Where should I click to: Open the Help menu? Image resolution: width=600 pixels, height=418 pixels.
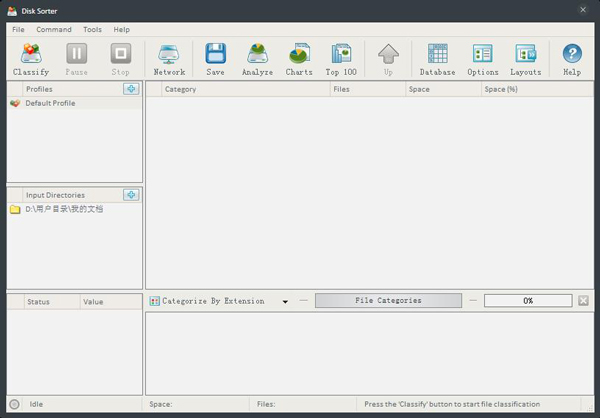(122, 29)
